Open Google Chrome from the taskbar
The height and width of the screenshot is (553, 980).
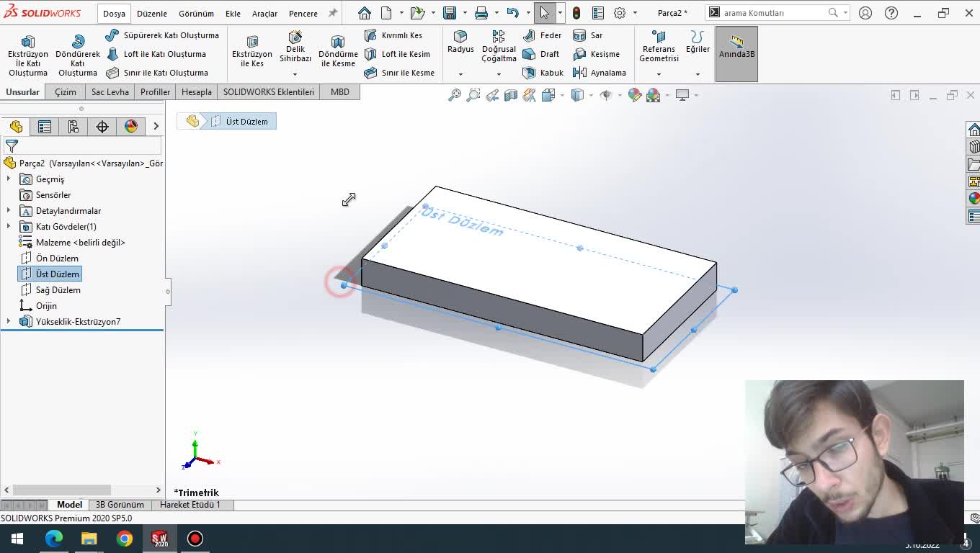coord(125,539)
